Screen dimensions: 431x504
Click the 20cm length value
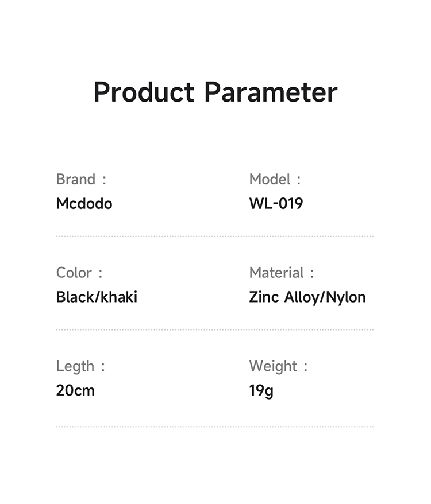coord(75,391)
